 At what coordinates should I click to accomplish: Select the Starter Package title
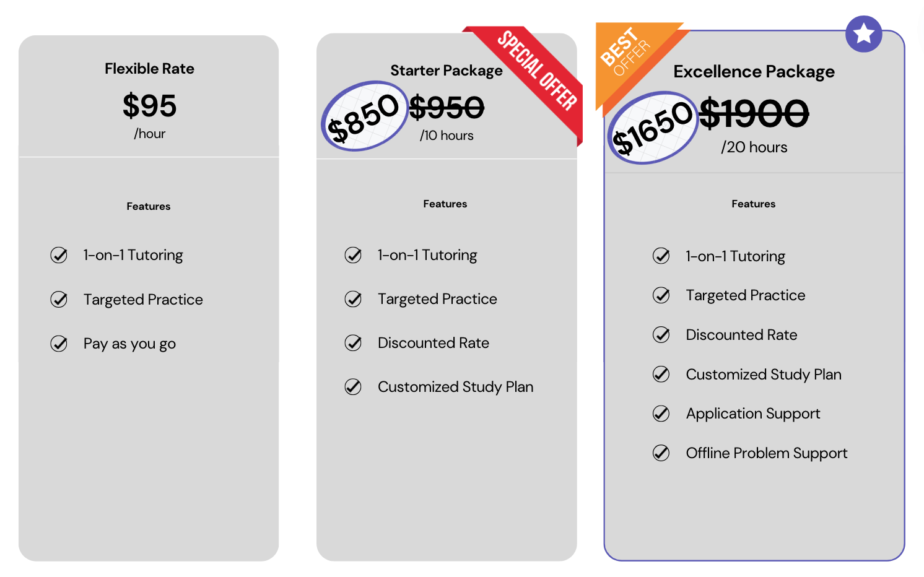[446, 71]
